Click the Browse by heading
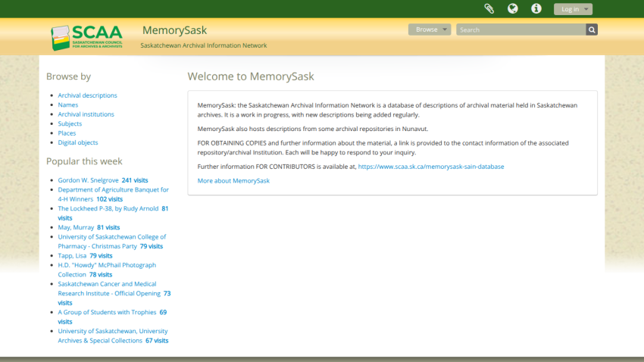This screenshot has height=362, width=644. (x=69, y=76)
